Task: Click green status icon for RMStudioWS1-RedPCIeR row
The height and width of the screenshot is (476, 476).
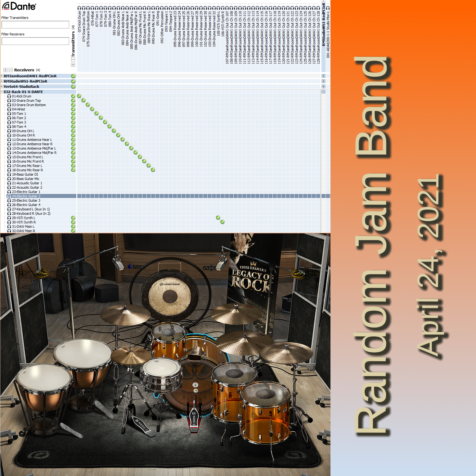Action: (x=73, y=81)
